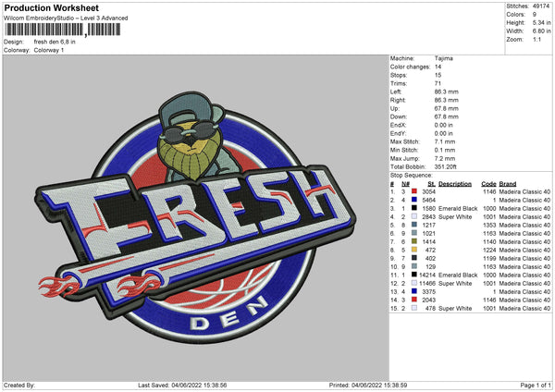Select the Printed timestamp '04/06/2022 15:38:59'
The height and width of the screenshot is (392, 555).
pos(379,385)
